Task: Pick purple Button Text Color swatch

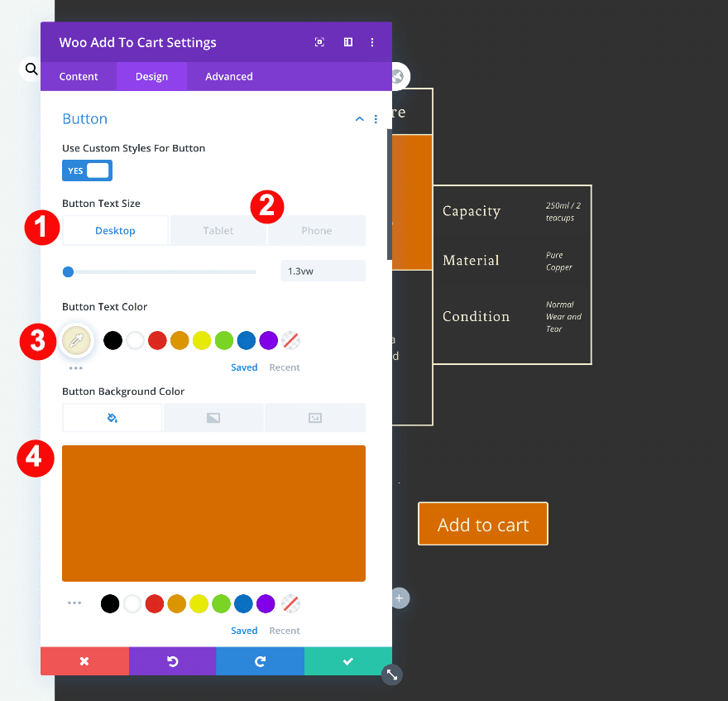Action: 269,340
